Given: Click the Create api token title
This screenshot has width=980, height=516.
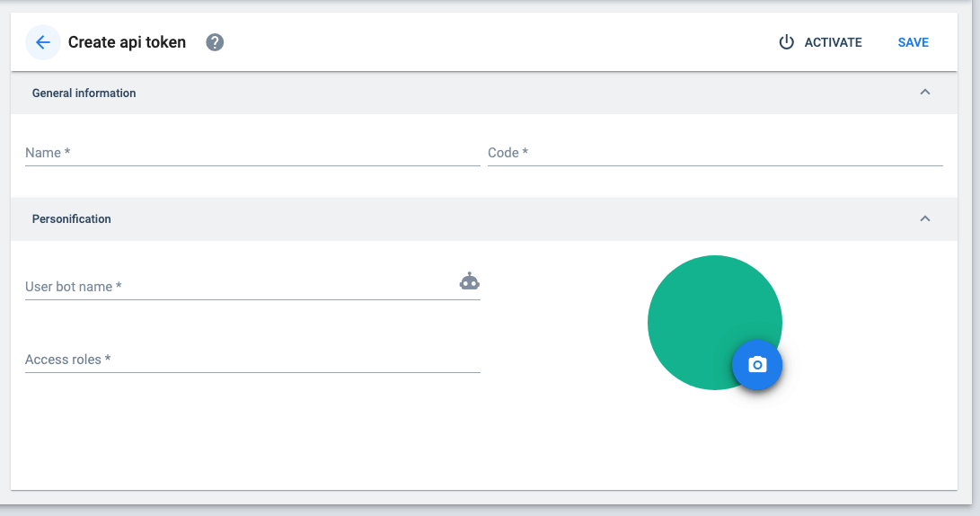Looking at the screenshot, I should coord(127,42).
